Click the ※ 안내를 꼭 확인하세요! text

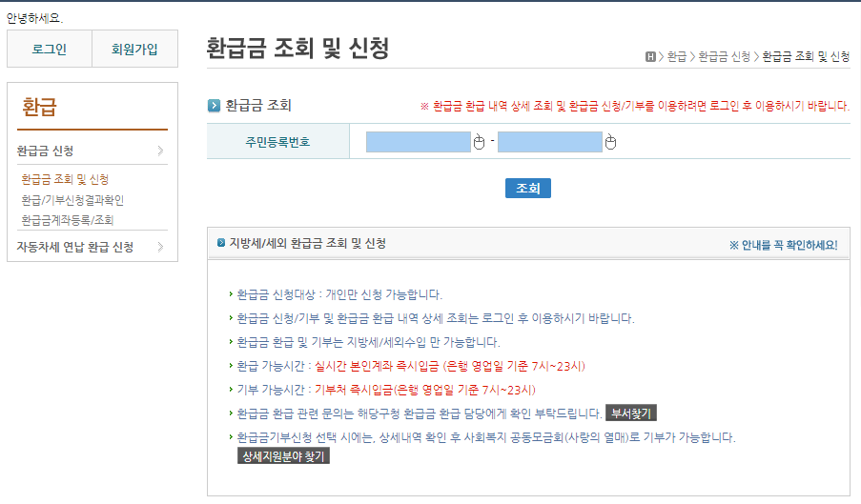[x=784, y=245]
